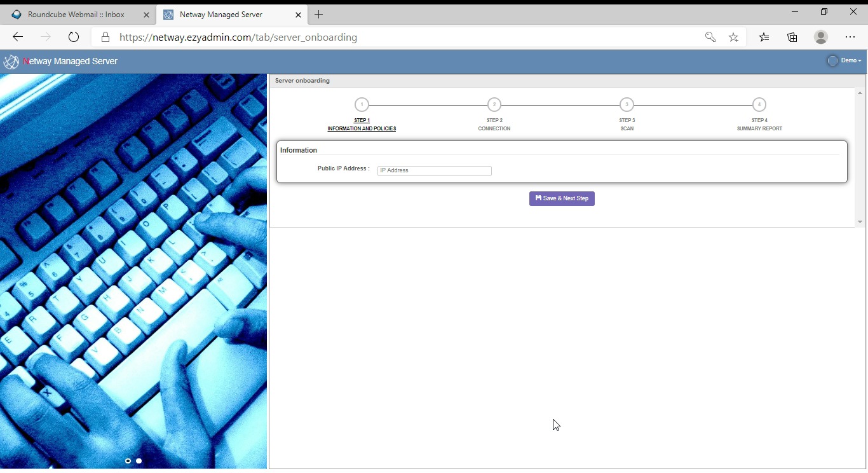868x473 pixels.
Task: Add page to favorites with star icon
Action: pyautogui.click(x=733, y=38)
